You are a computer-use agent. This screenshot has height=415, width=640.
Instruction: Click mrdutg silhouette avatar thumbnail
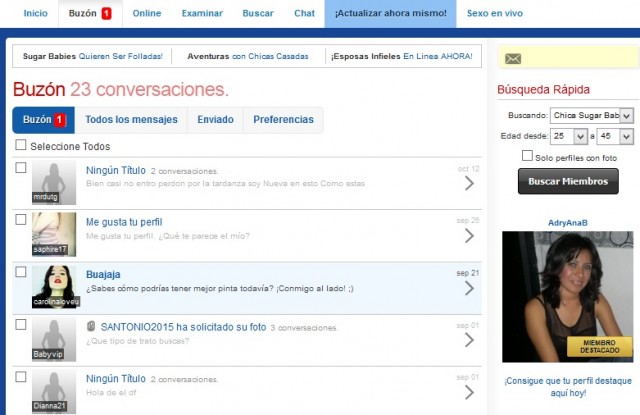click(x=54, y=182)
